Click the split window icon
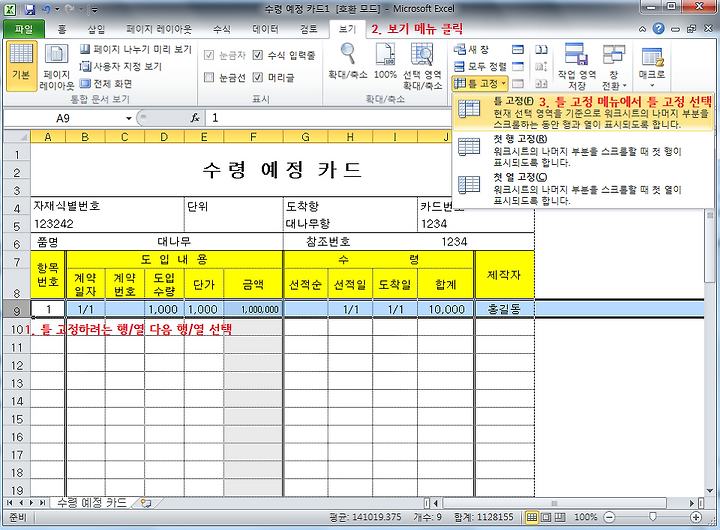The height and width of the screenshot is (530, 720). tap(518, 50)
